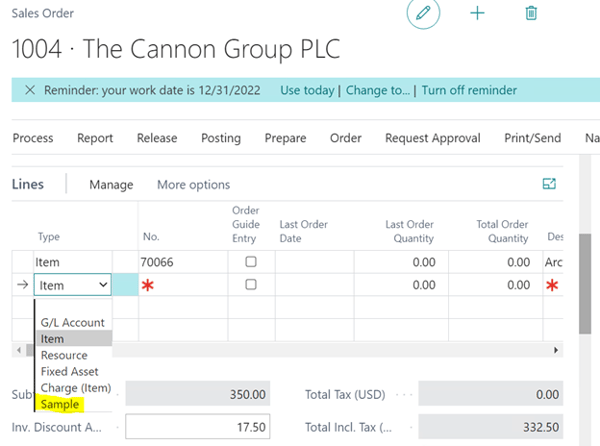The image size is (600, 446).
Task: Click the Total Tax (USD) label
Action: (x=345, y=394)
